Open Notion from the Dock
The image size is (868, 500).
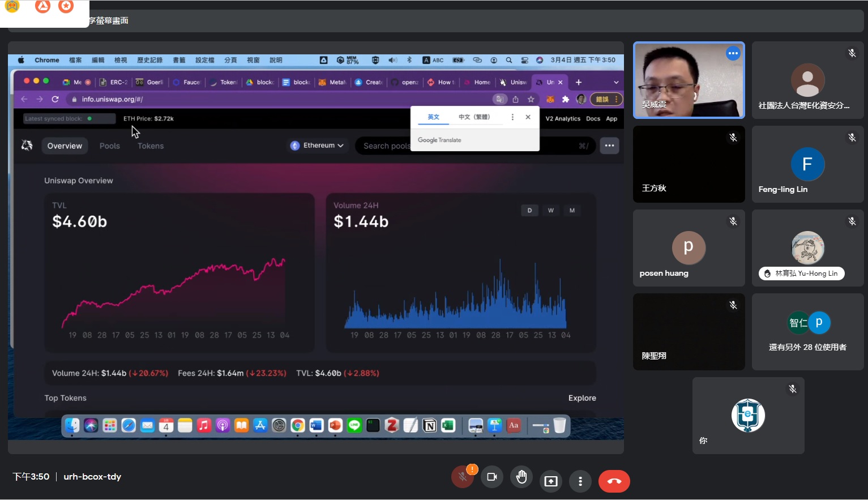coord(430,425)
